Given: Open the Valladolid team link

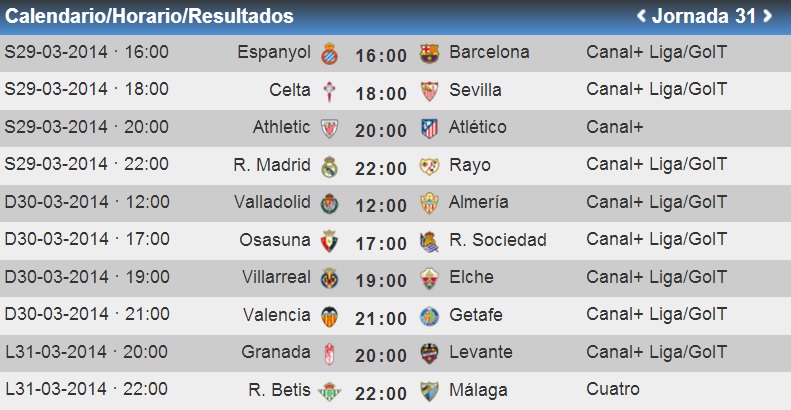Looking at the screenshot, I should (272, 202).
